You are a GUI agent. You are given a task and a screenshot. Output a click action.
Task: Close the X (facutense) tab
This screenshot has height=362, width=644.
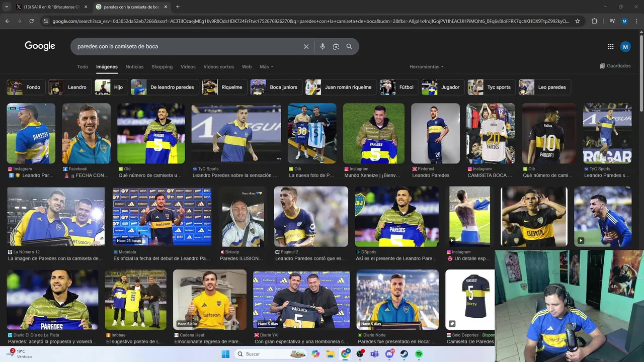(86, 7)
